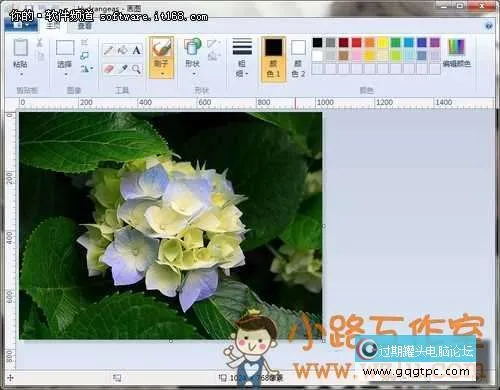Pick the green color swatch in top row
The image size is (500, 390).
point(395,43)
